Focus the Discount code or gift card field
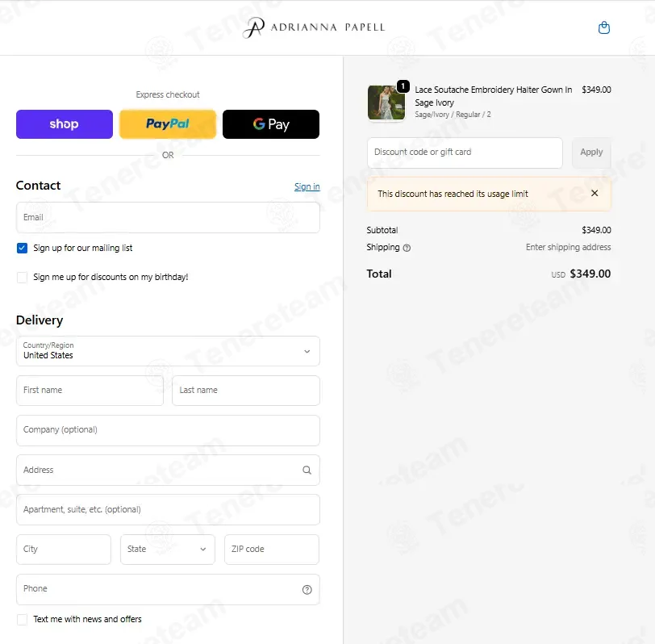 pos(465,153)
